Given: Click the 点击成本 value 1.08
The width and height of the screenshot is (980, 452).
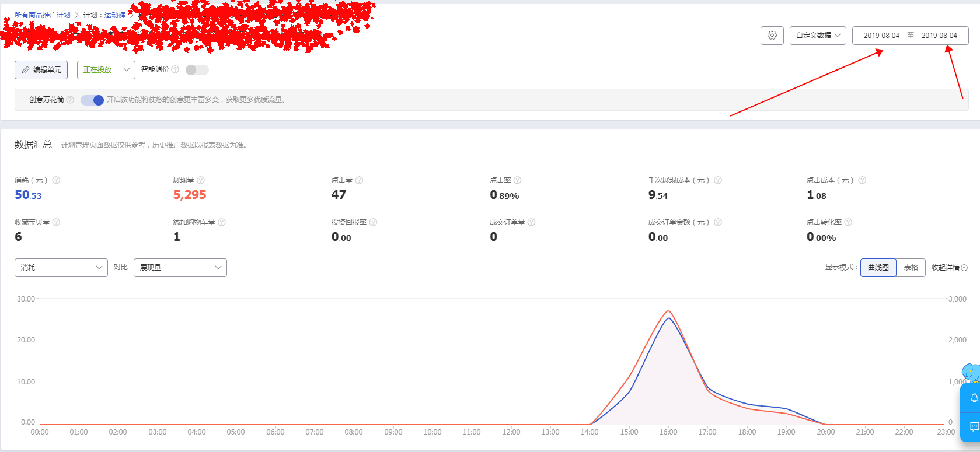Looking at the screenshot, I should pos(817,195).
